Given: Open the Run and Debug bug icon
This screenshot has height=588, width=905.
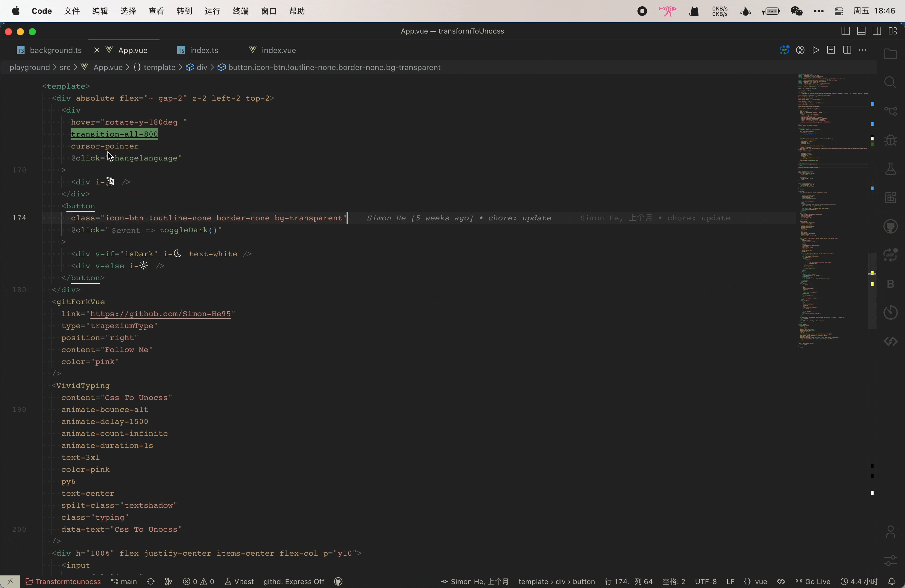Looking at the screenshot, I should (x=890, y=140).
